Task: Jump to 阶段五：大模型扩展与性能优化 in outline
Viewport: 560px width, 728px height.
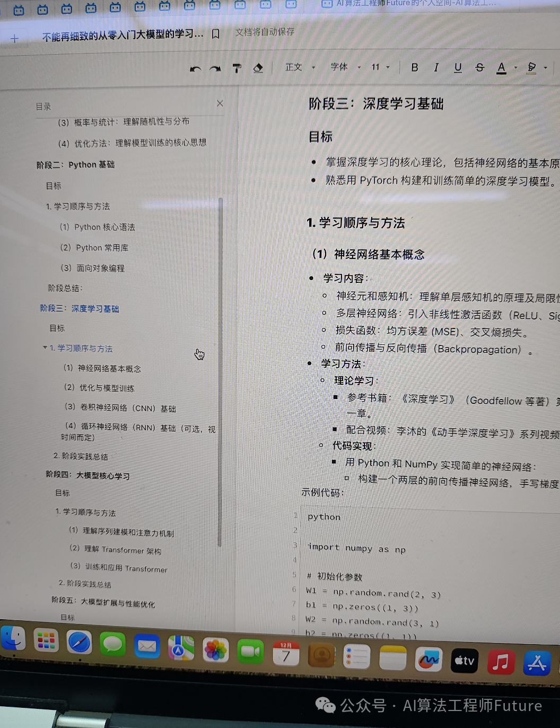Action: tap(103, 602)
